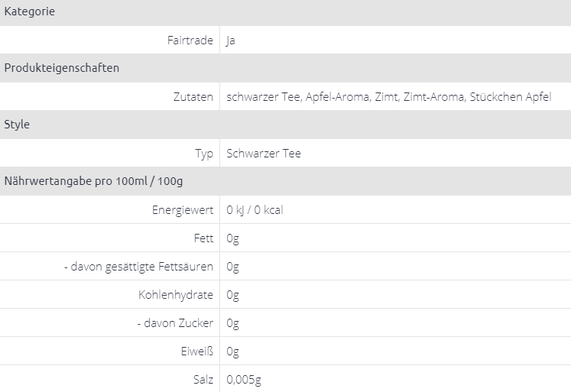Screen dimensions: 571x392
Task: Click the Kategorie section header
Action: [29, 11]
